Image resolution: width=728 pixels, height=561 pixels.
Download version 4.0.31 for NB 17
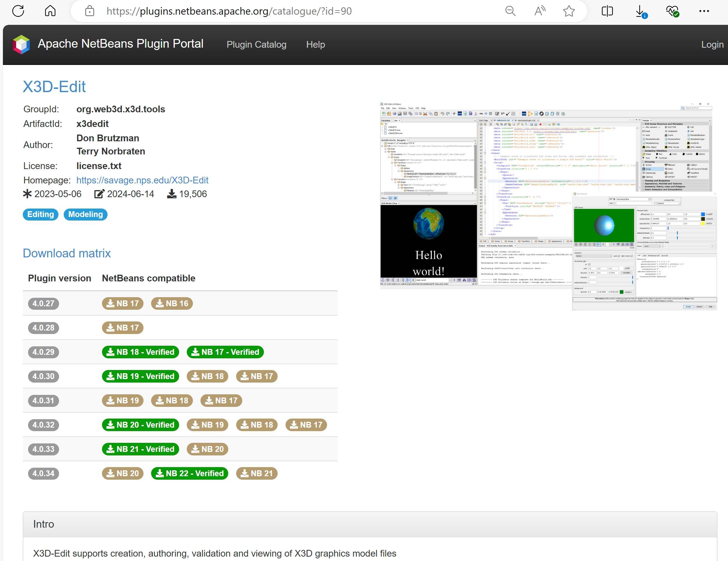tap(221, 401)
